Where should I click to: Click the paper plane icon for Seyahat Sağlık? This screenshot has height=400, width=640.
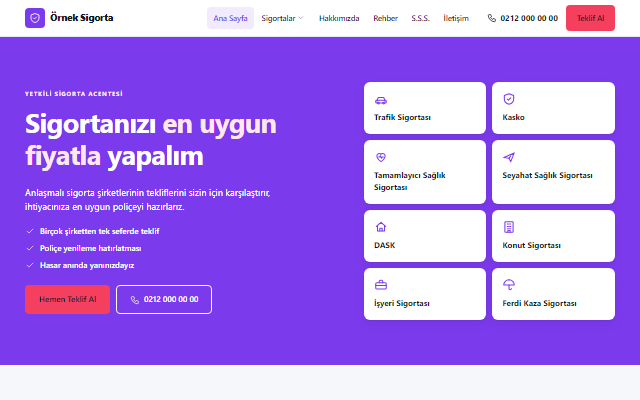509,157
